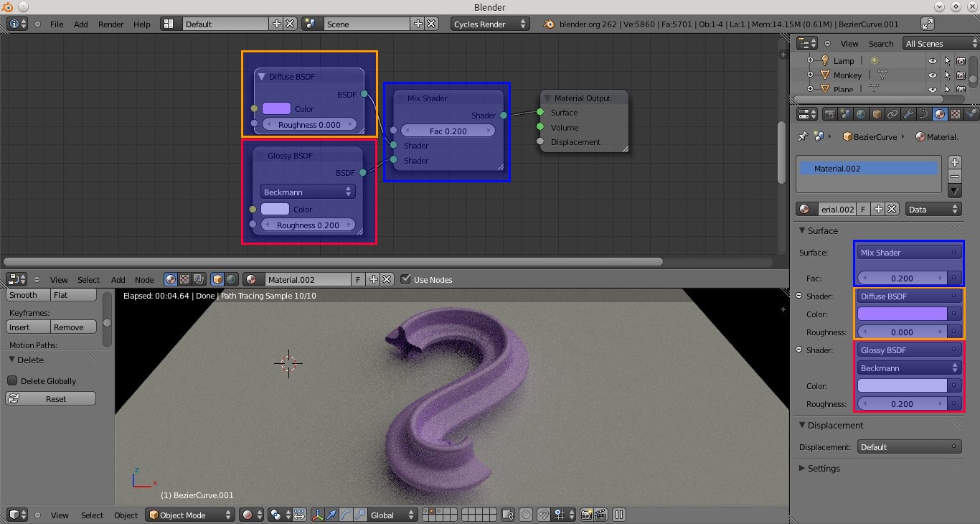The width and height of the screenshot is (980, 524).
Task: Open the Texture properties checkerboard icon
Action: click(x=956, y=114)
